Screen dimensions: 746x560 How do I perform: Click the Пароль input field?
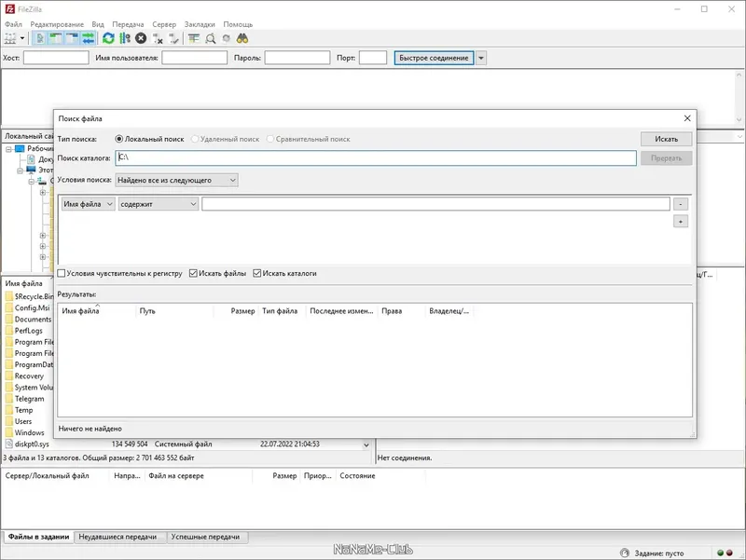coord(297,58)
